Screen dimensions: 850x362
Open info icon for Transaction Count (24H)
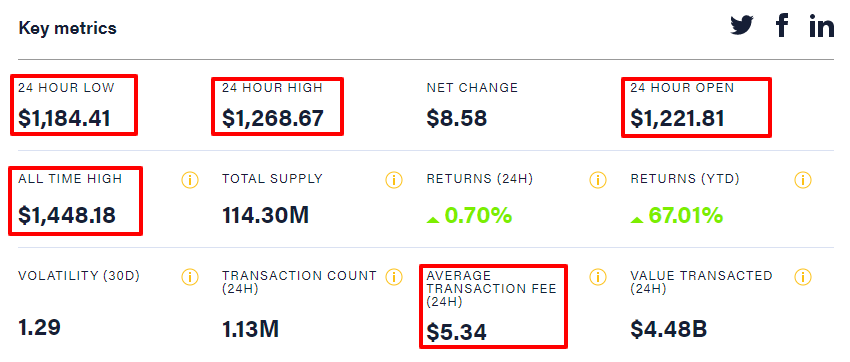tap(394, 277)
